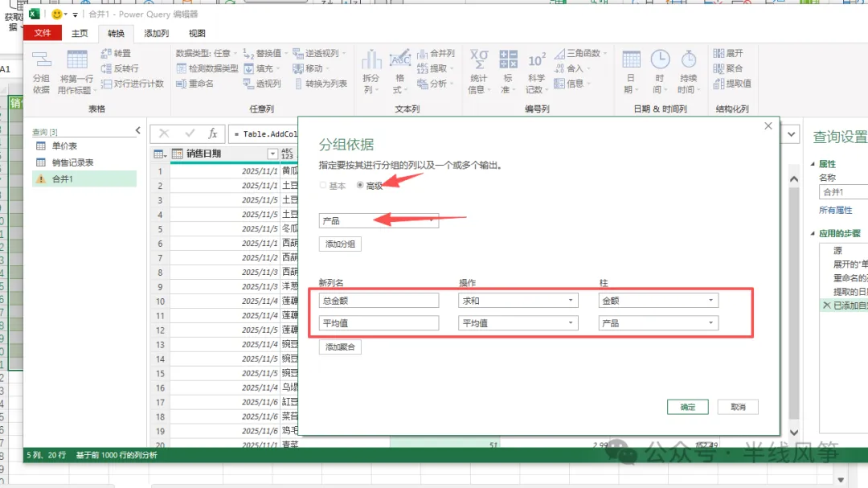
Task: Switch to the 添加列 (Add Column) tab
Action: pos(157,33)
